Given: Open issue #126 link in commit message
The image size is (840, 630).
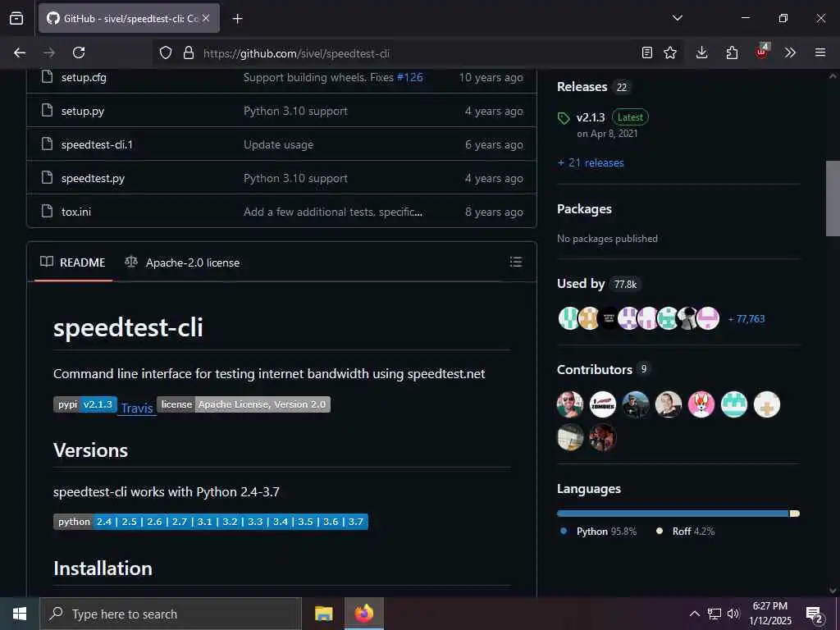Looking at the screenshot, I should coord(410,77).
